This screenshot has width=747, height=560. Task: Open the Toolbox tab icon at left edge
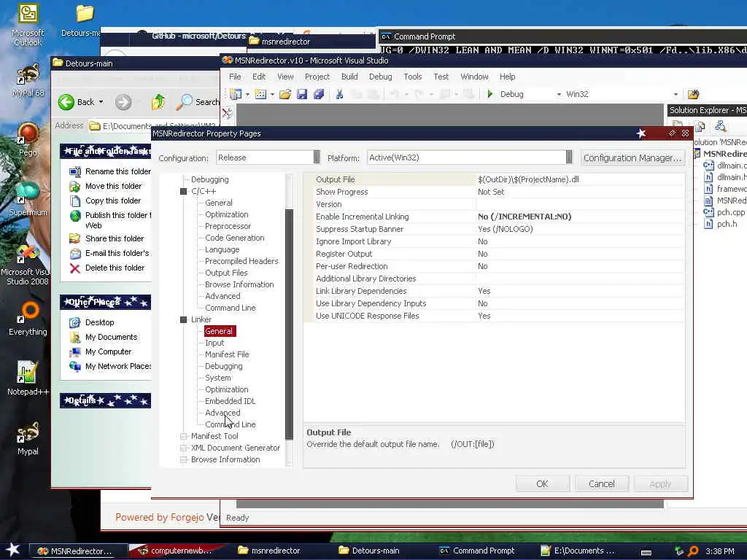click(228, 113)
